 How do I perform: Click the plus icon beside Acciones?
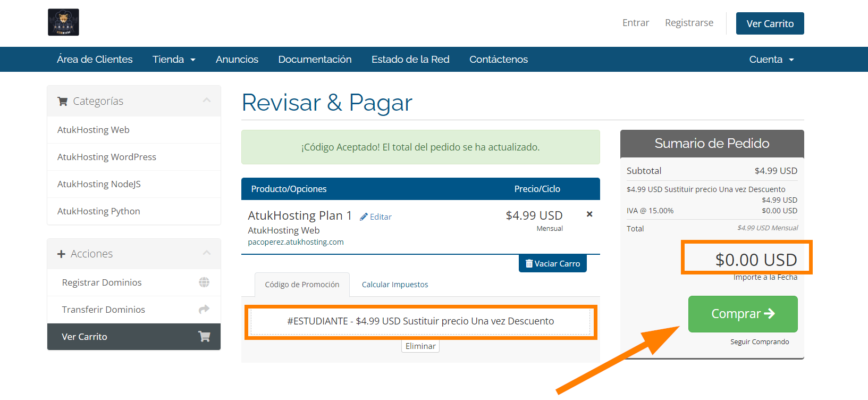(x=61, y=254)
